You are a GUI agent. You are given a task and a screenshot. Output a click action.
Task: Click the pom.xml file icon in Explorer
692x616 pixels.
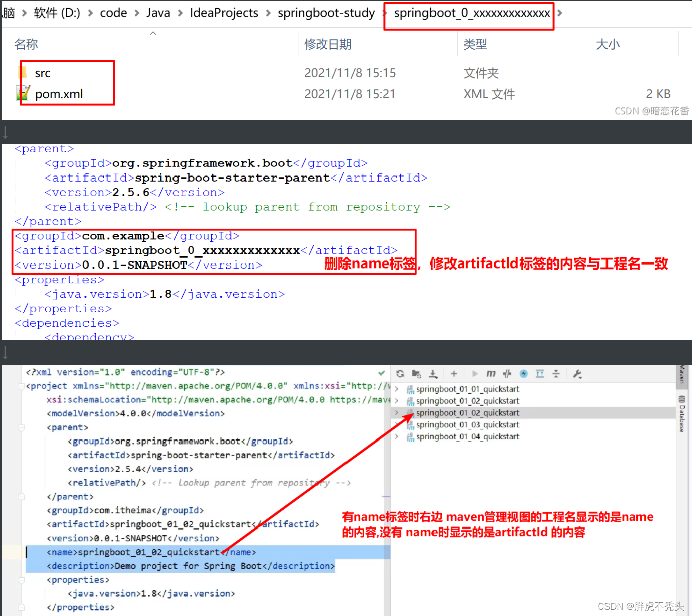[x=23, y=93]
